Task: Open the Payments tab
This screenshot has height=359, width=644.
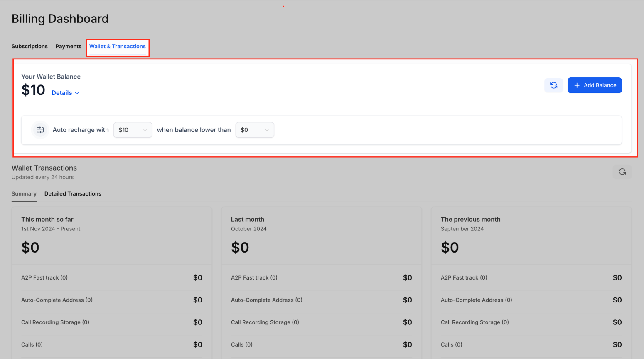Action: (69, 46)
